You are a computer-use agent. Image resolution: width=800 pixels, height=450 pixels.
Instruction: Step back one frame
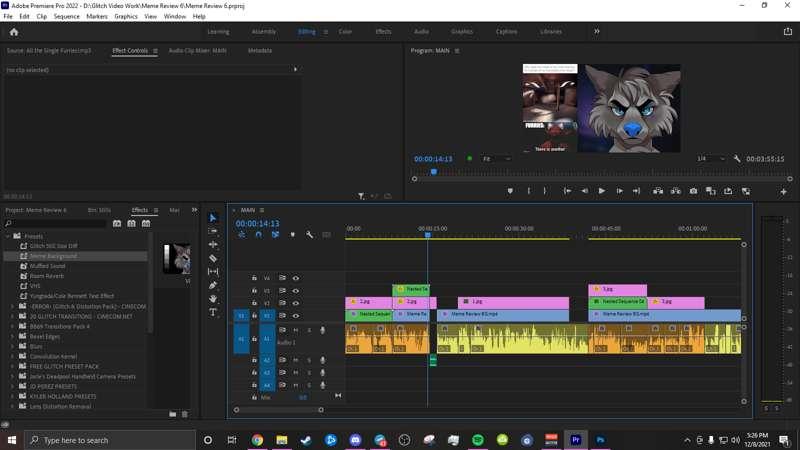click(x=584, y=191)
